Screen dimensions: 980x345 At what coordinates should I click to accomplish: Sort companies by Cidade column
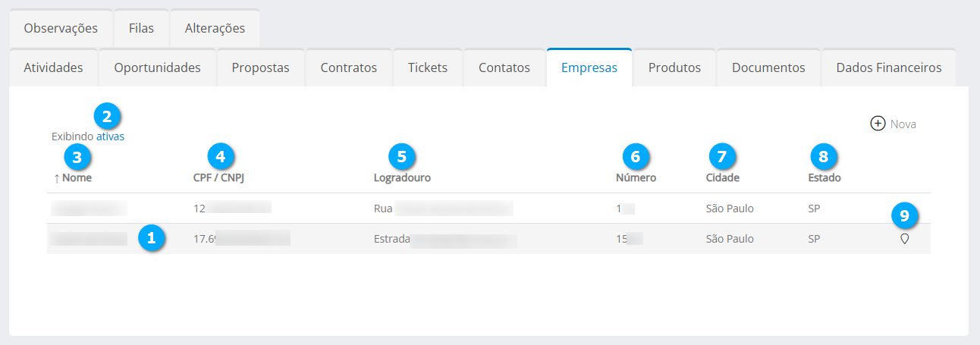pyautogui.click(x=722, y=178)
